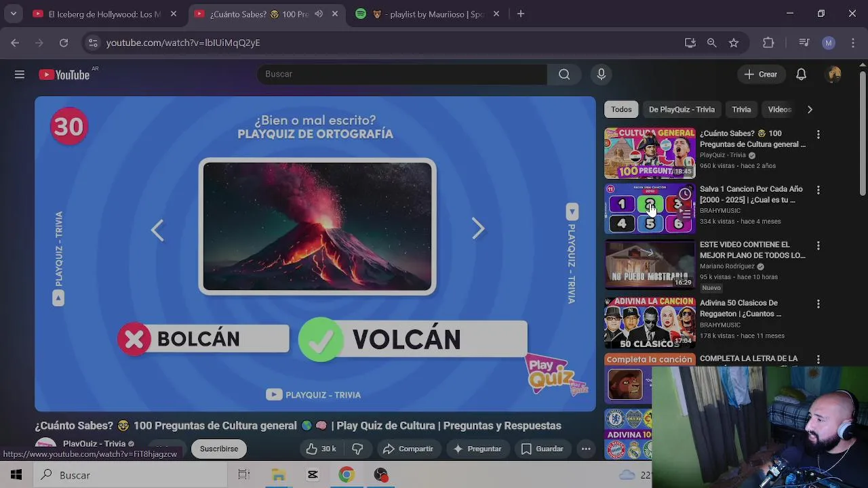Open the YouTube notifications bell
This screenshot has width=868, height=488.
pyautogui.click(x=801, y=75)
